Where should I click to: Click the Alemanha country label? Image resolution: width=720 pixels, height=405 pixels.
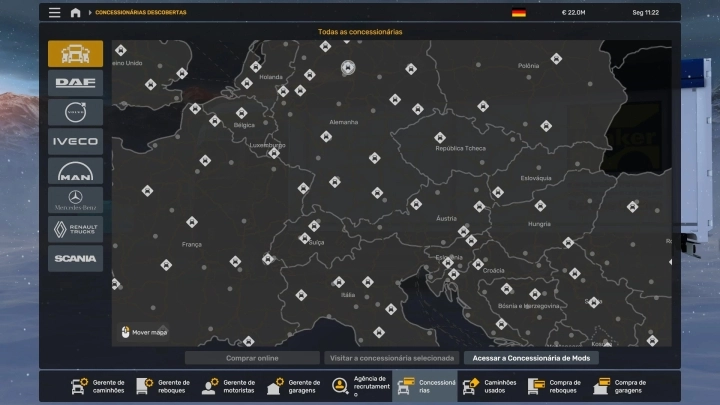(x=343, y=122)
